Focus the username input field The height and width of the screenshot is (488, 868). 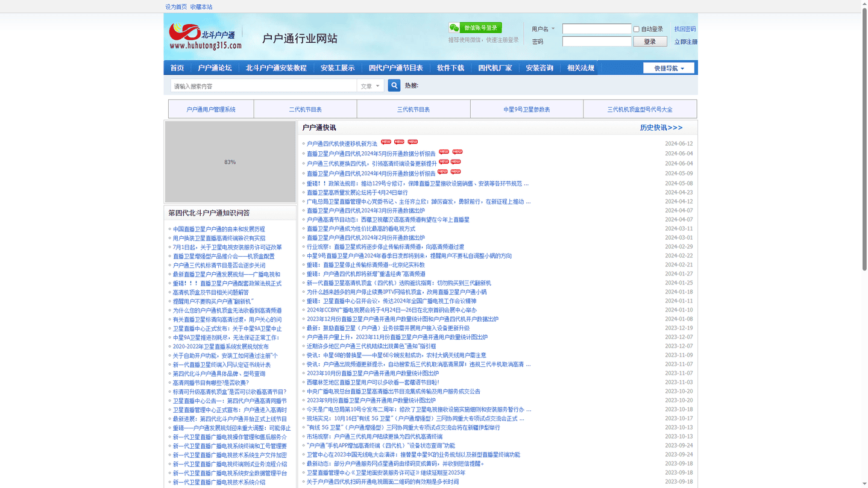coord(597,29)
